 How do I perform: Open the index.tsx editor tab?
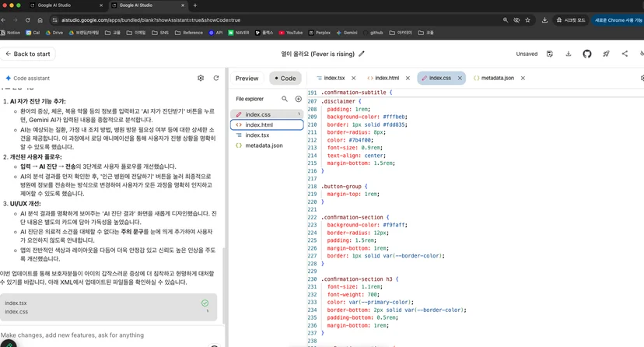click(x=334, y=78)
